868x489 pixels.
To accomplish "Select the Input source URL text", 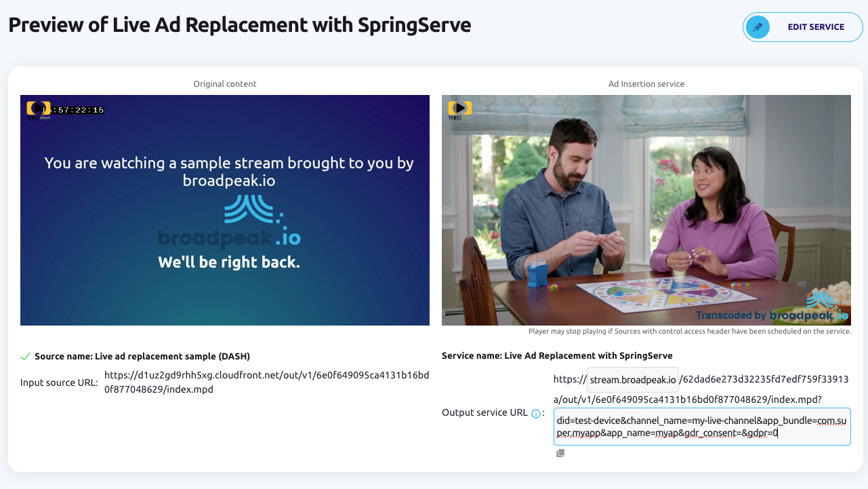I will pos(267,382).
